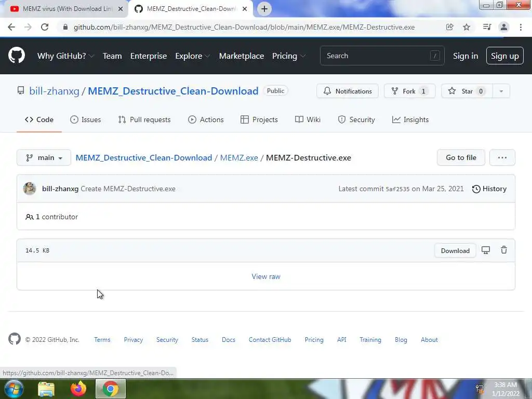Expand the Star options caret
532x399 pixels.
point(501,91)
